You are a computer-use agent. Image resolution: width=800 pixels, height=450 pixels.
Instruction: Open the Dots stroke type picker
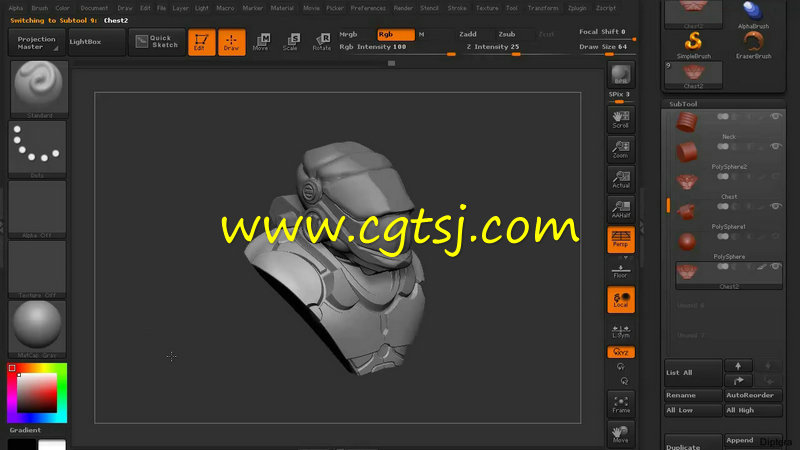coord(37,148)
